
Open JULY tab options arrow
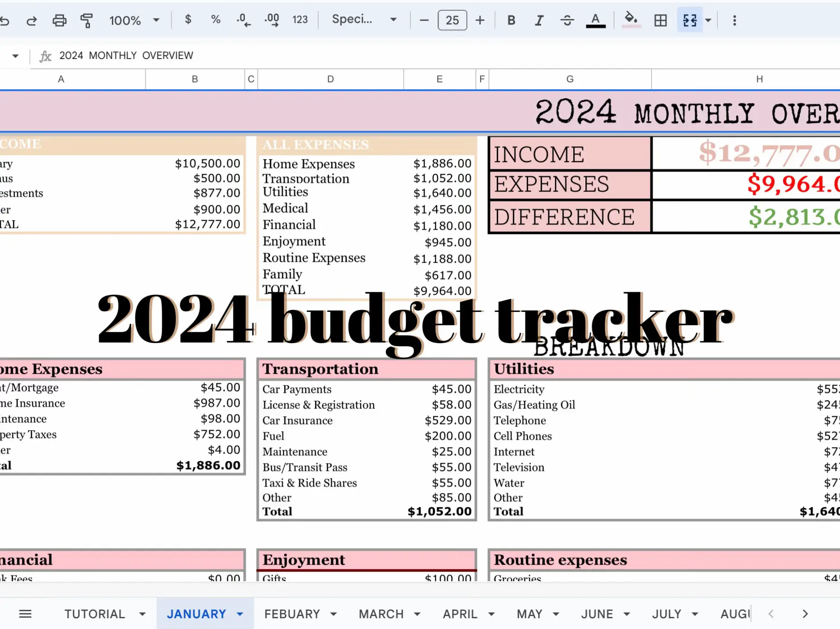(x=695, y=614)
